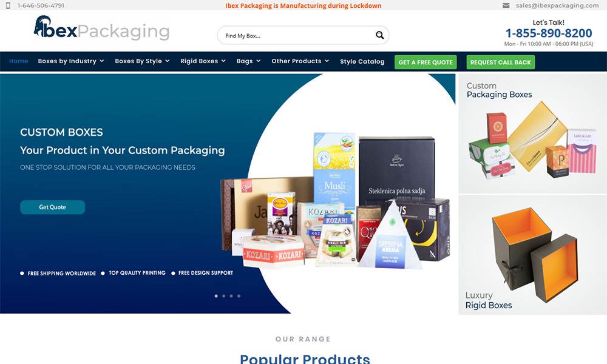This screenshot has height=364, width=607.
Task: Expand Boxes by Industry dropdown
Action: (x=71, y=61)
